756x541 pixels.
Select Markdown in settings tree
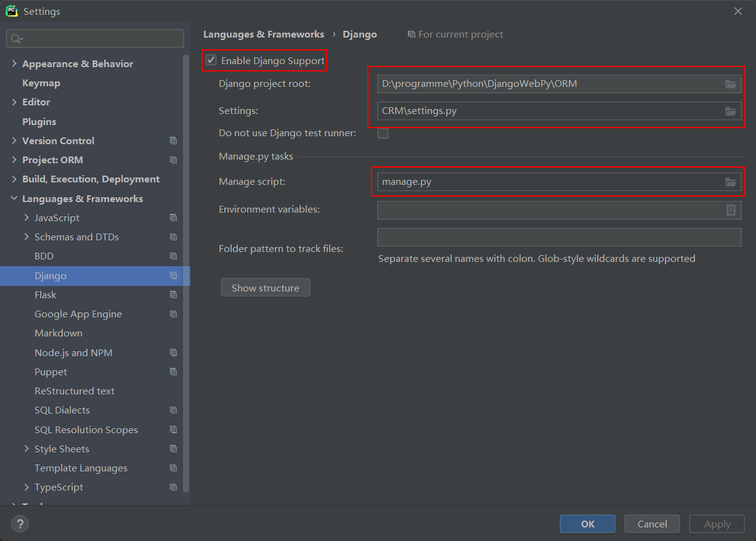[x=59, y=333]
